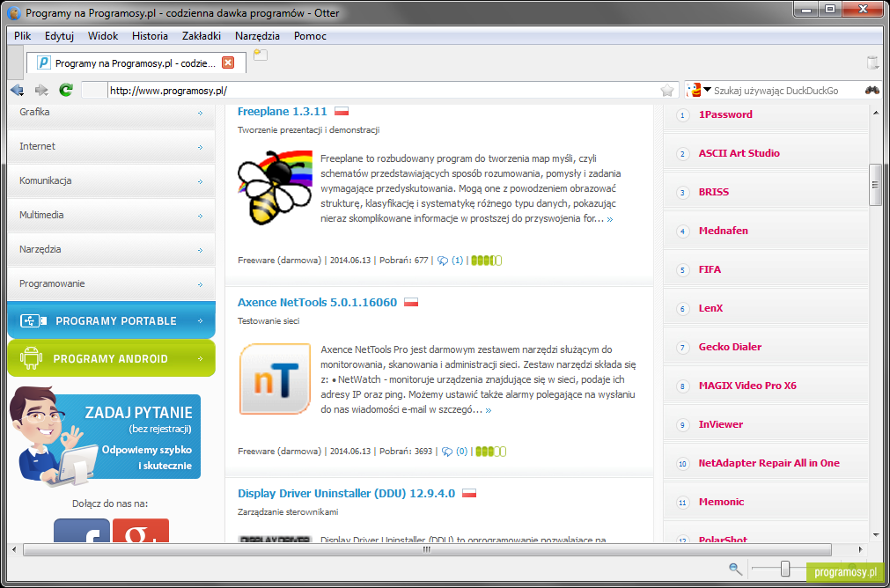Viewport: 890px width, 588px height.
Task: Click the Android robot icon
Action: tap(31, 359)
